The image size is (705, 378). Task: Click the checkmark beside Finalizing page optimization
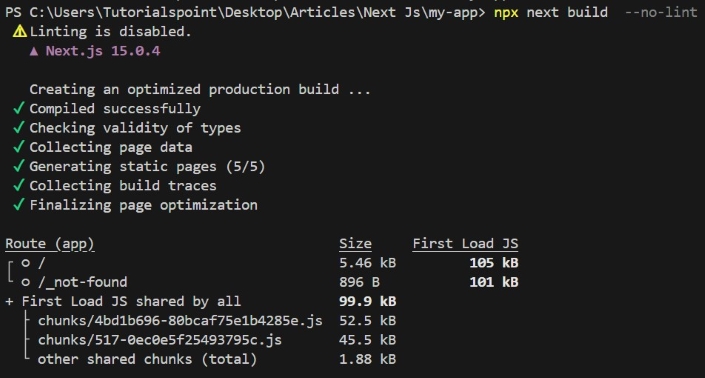(x=18, y=205)
